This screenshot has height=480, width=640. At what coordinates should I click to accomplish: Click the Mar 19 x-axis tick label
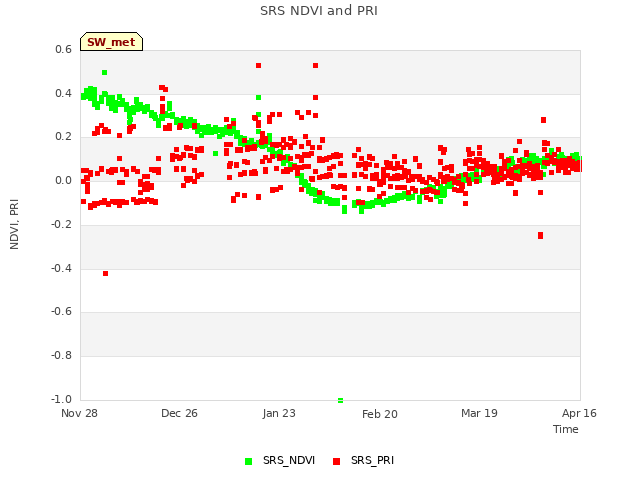[x=479, y=413]
